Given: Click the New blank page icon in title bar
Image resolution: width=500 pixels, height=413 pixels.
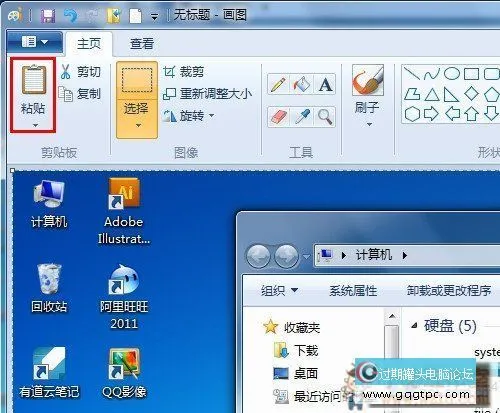Looking at the screenshot, I should [135, 15].
